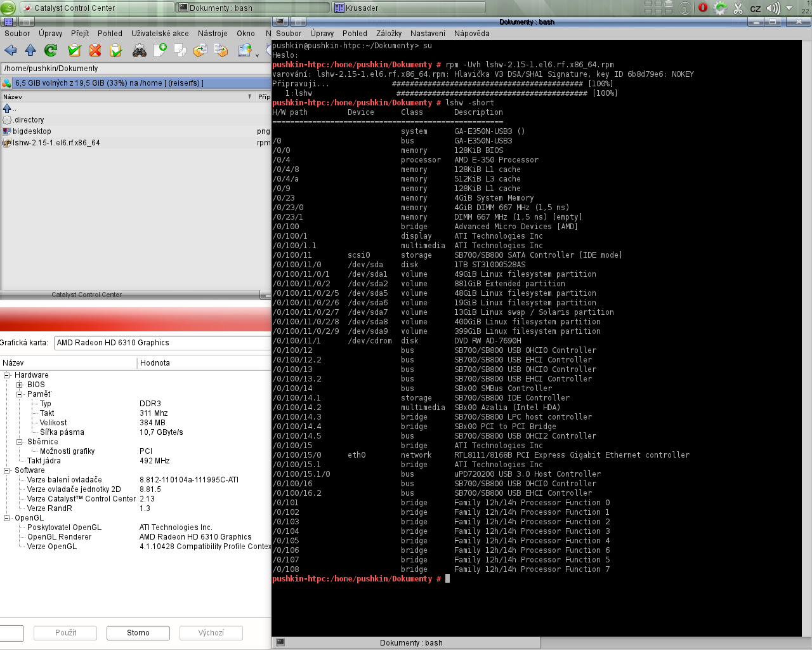Click the terminal session icon in the bottom tab bar
This screenshot has width=812, height=650.
click(x=280, y=642)
